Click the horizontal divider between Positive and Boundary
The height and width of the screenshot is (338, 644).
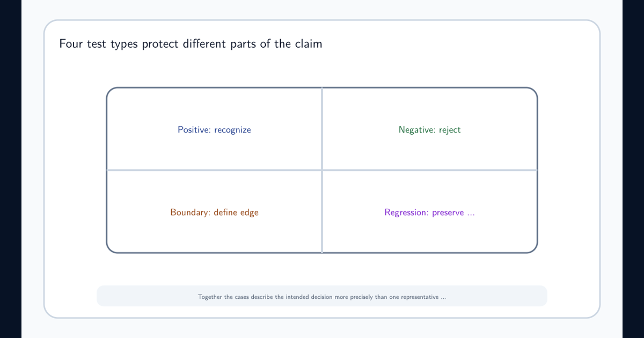pyautogui.click(x=214, y=170)
